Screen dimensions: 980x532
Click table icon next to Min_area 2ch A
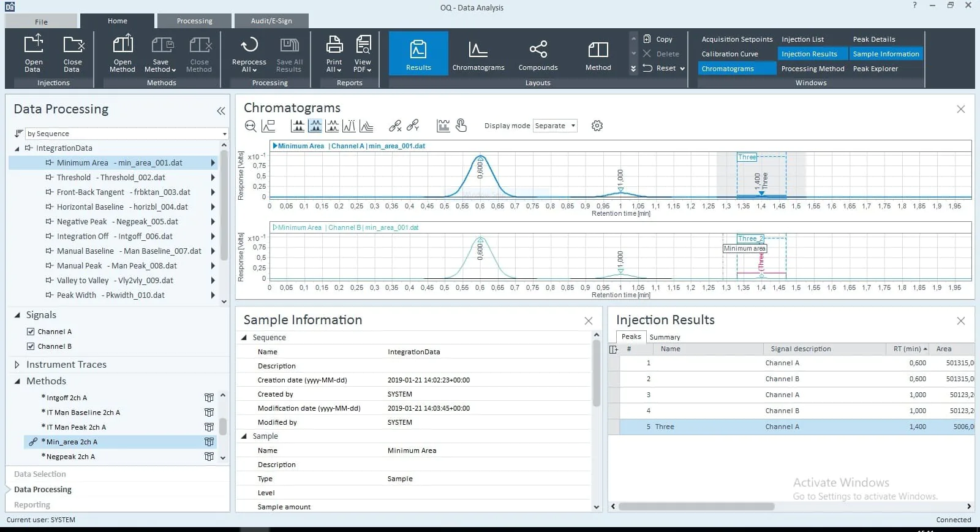click(x=209, y=442)
